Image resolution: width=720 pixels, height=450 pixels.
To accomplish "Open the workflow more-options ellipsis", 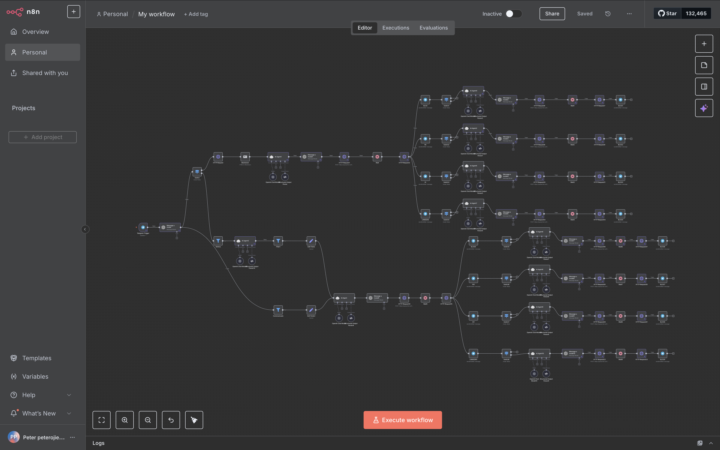I will [629, 14].
